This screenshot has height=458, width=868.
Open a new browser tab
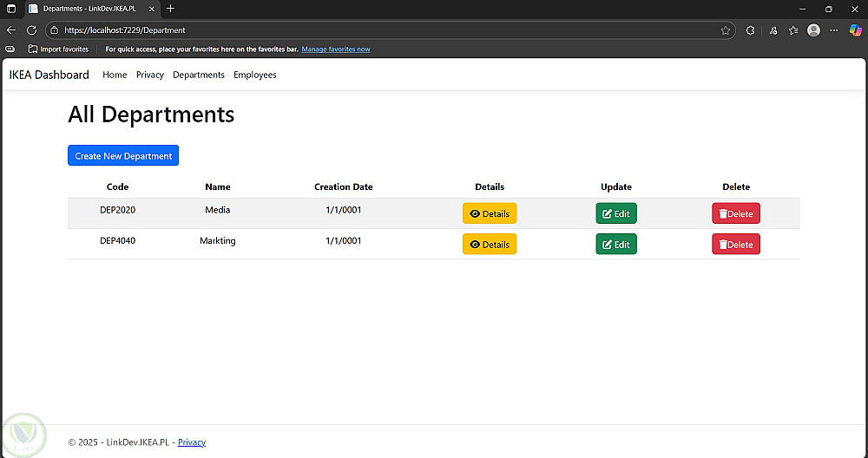[171, 8]
